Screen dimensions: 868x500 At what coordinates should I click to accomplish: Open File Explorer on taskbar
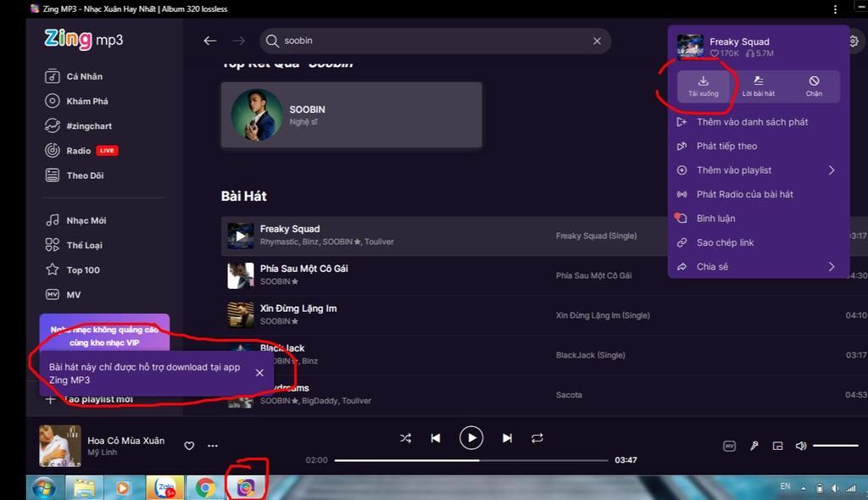click(84, 488)
